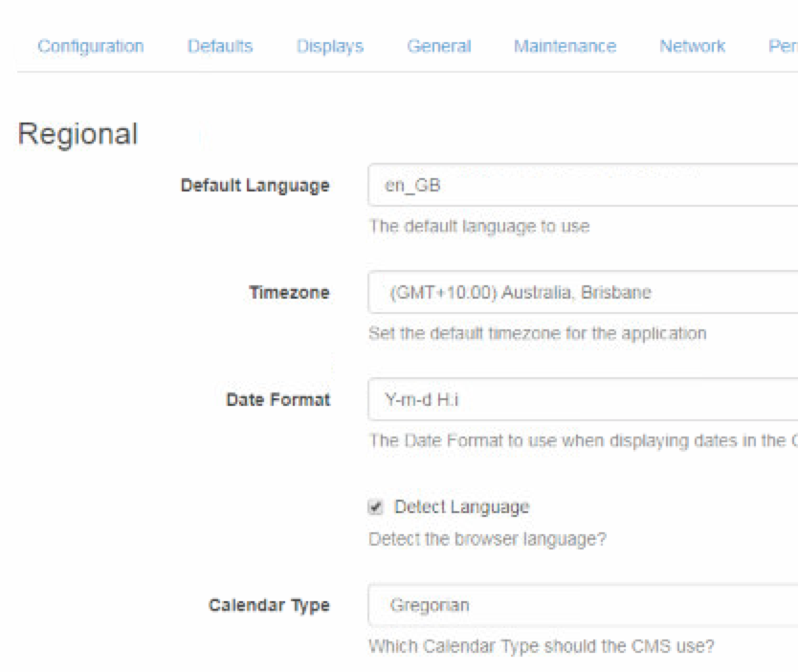This screenshot has height=672, width=798.
Task: Open the Configuration tab
Action: point(91,46)
